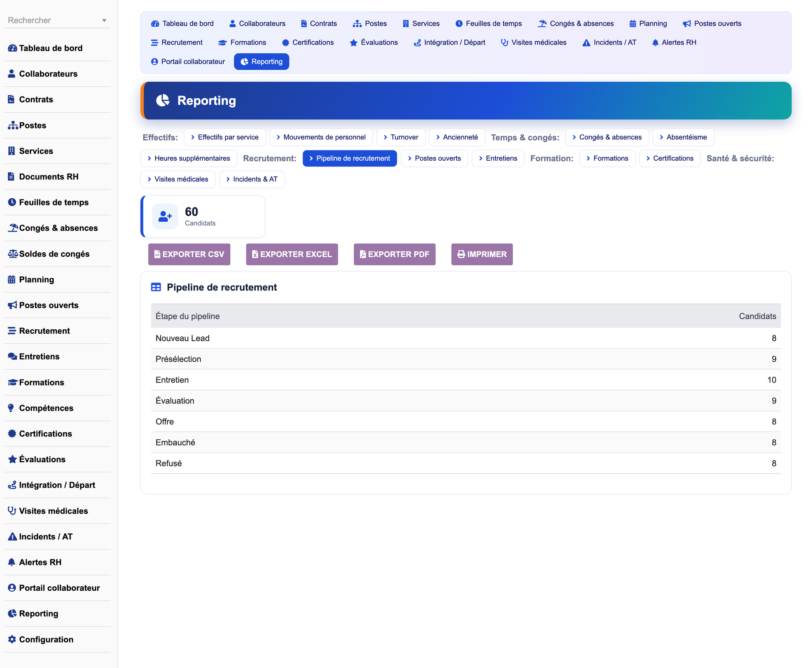Click the sidebar Services building icon
812x668 pixels.
pos(11,151)
